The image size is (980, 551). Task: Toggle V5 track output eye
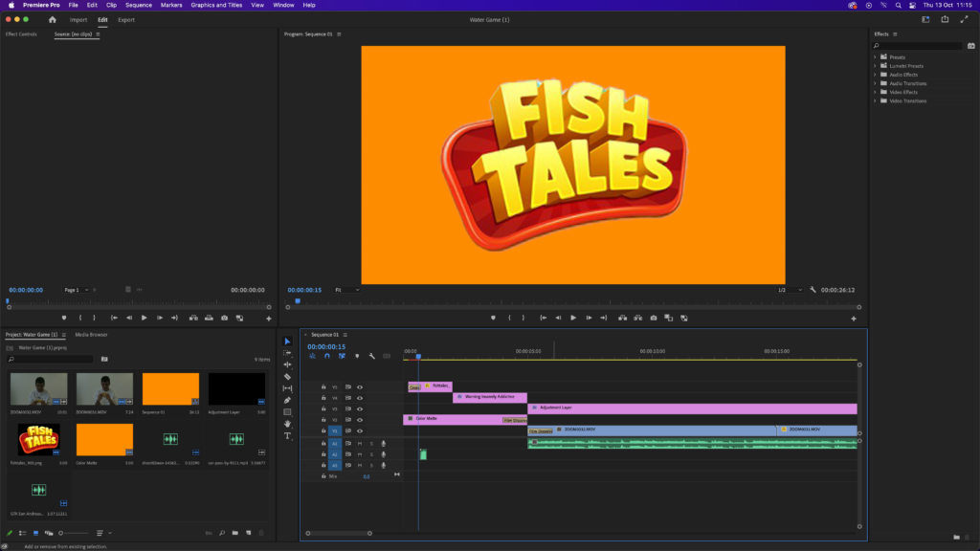click(x=360, y=387)
